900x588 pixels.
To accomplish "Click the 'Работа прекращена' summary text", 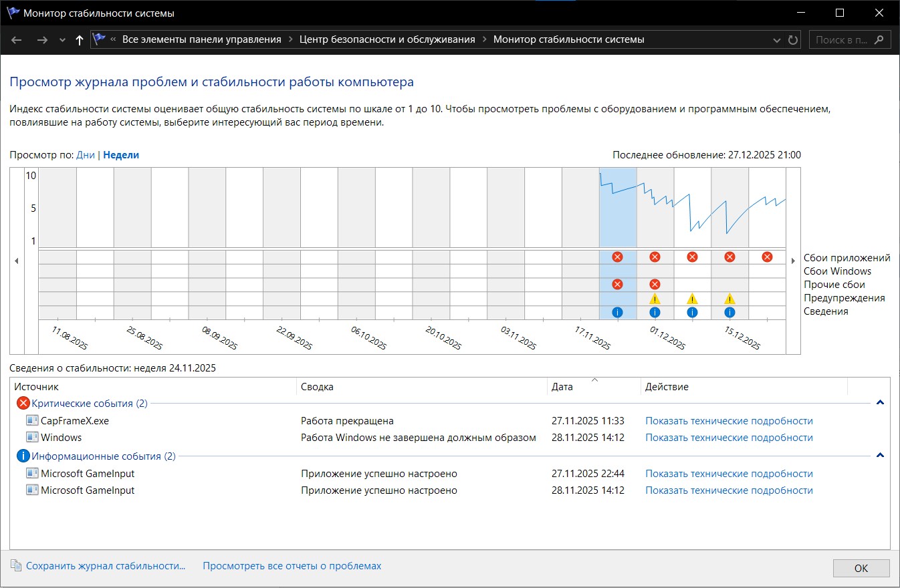I will pos(347,421).
